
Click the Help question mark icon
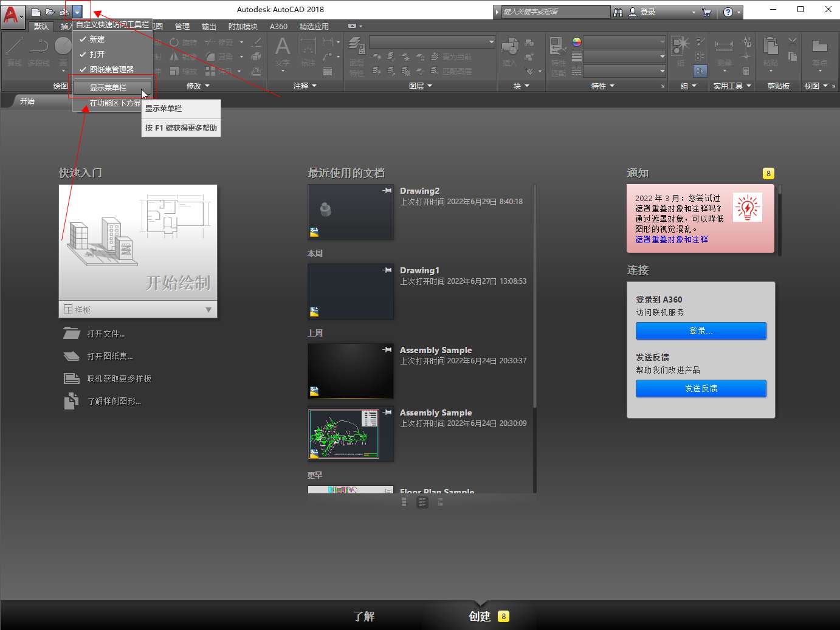728,12
